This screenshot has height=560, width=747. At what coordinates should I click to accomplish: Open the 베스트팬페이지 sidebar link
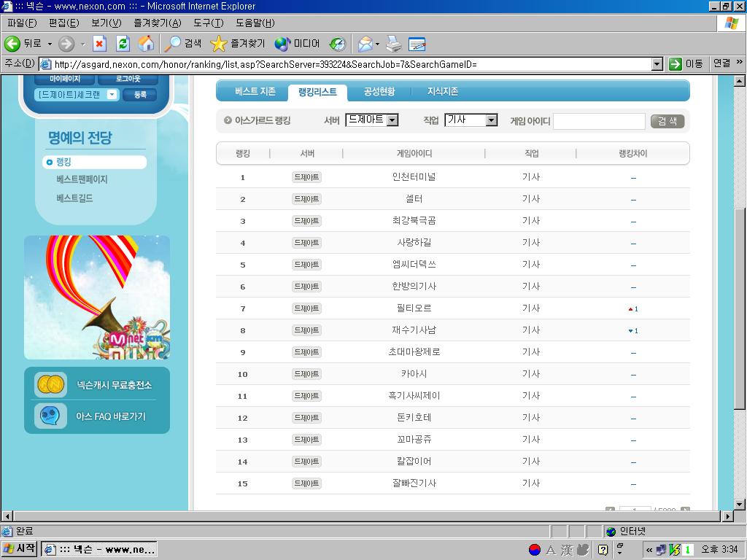[82, 179]
